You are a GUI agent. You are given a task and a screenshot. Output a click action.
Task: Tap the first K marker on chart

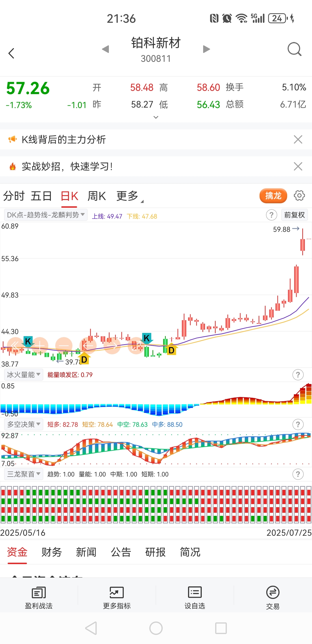(28, 342)
